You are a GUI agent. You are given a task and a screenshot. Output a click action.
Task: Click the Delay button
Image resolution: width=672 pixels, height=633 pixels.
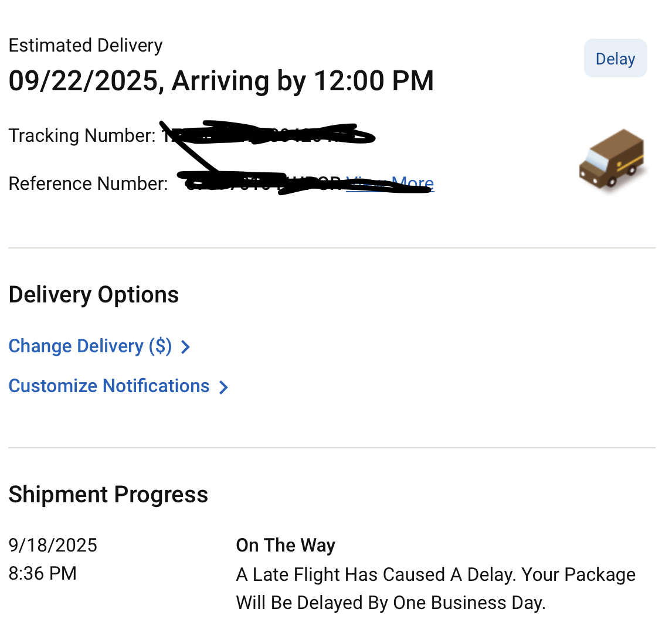[x=615, y=58]
